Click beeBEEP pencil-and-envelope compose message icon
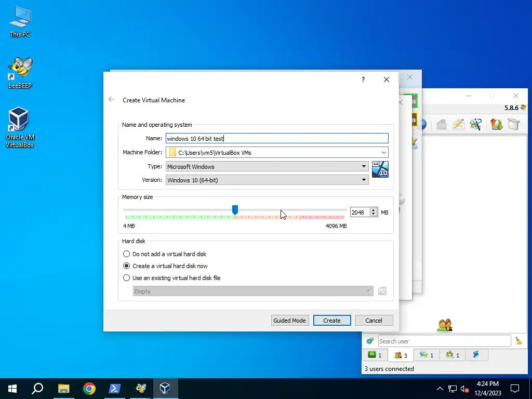 pos(458,124)
